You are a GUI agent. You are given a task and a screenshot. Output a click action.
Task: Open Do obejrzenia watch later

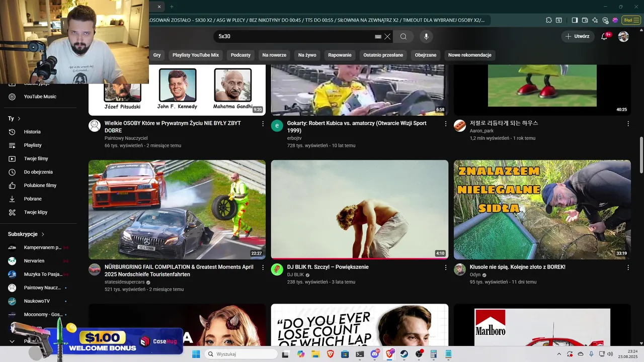(x=39, y=172)
